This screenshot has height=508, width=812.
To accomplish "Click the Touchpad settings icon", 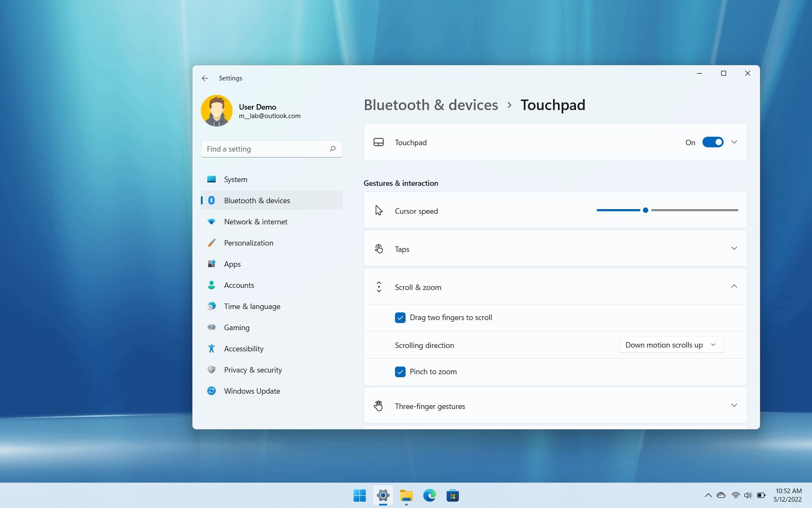I will (379, 142).
